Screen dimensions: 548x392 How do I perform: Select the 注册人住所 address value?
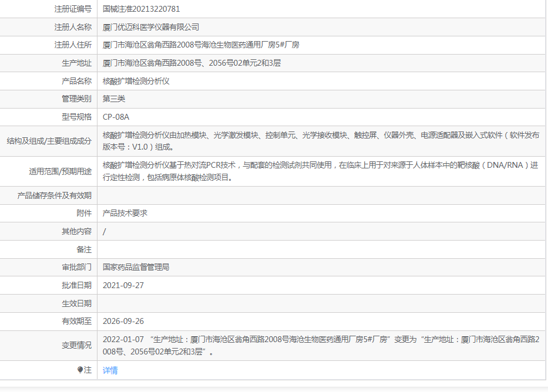tap(201, 45)
